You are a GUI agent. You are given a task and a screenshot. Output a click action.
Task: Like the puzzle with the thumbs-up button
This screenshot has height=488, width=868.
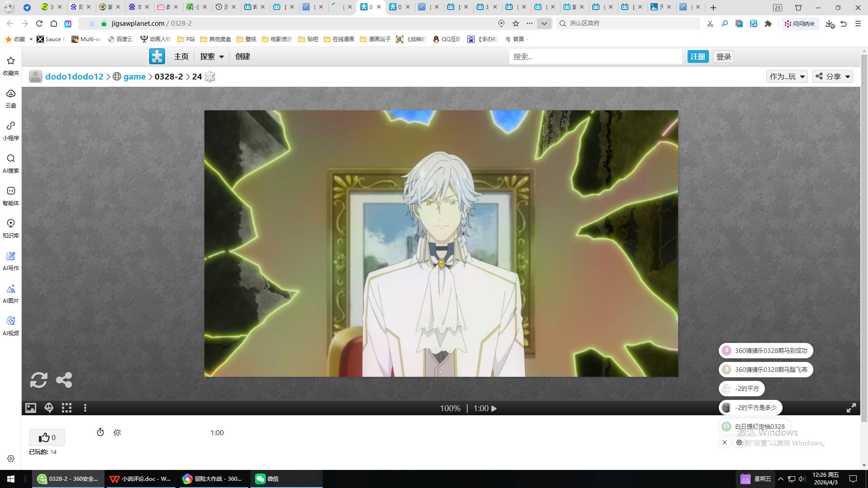47,437
